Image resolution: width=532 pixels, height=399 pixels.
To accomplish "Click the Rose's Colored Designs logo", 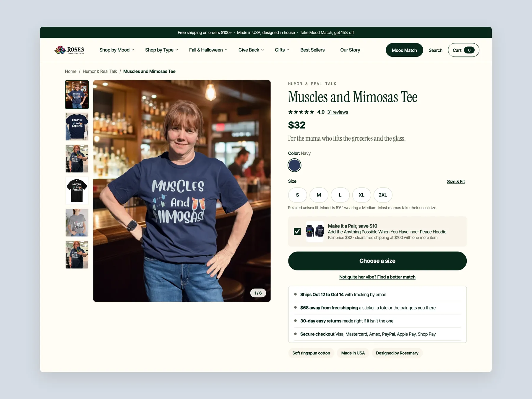I will tap(69, 50).
